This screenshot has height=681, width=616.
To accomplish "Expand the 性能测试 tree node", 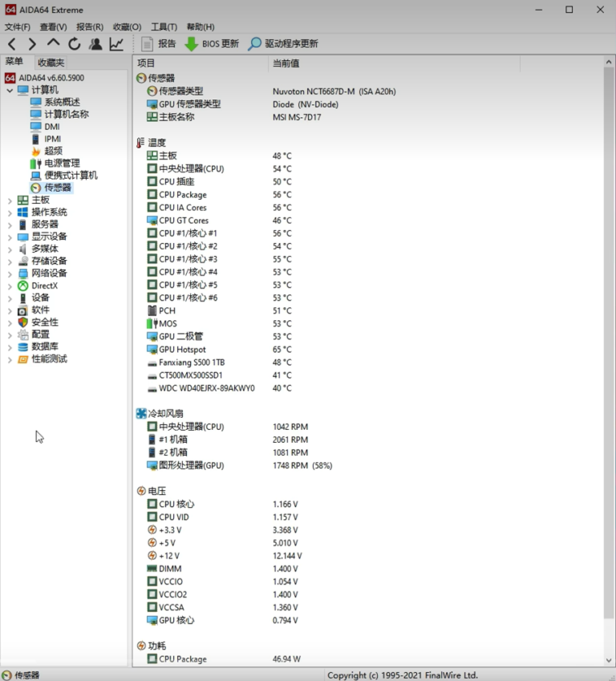I will [x=10, y=359].
